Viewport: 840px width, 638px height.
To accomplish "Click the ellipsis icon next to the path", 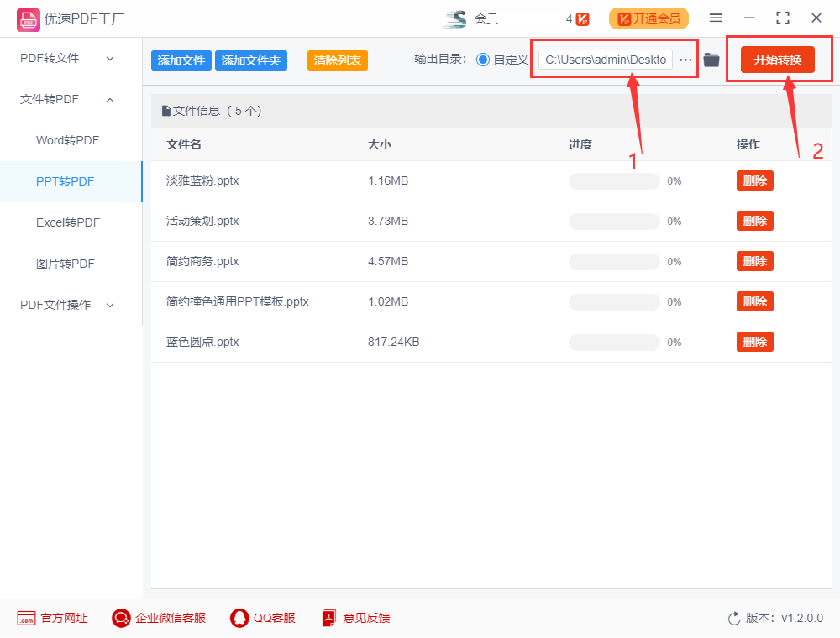I will 685,59.
